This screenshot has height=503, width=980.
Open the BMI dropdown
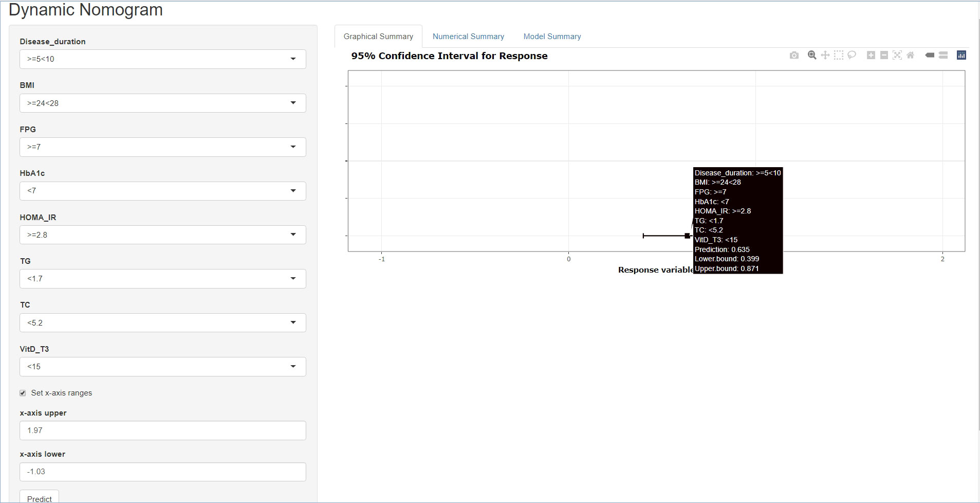click(x=163, y=103)
